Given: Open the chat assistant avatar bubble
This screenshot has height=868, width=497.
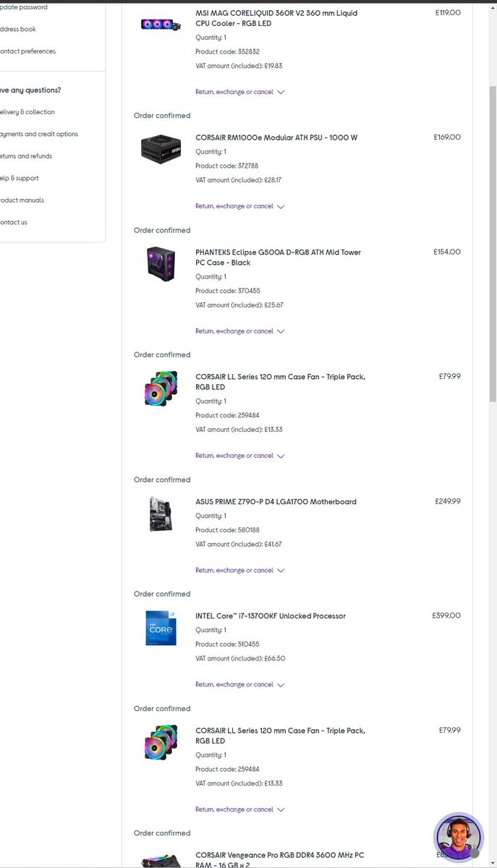Looking at the screenshot, I should [x=458, y=838].
